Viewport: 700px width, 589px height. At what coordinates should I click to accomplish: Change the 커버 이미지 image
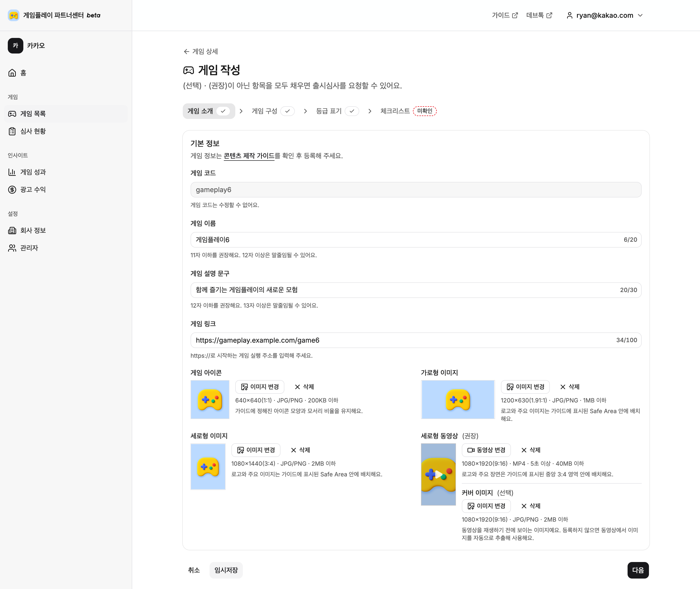486,506
